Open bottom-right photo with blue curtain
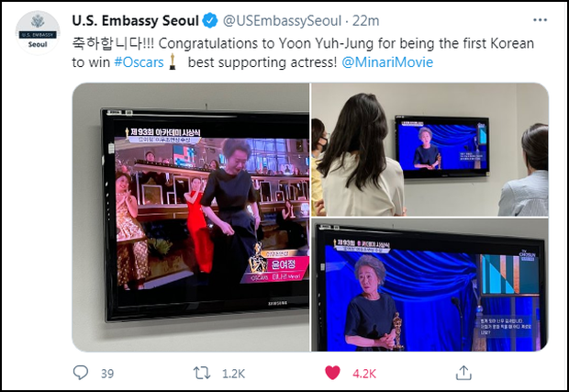This screenshot has height=392, width=569. tap(430, 285)
